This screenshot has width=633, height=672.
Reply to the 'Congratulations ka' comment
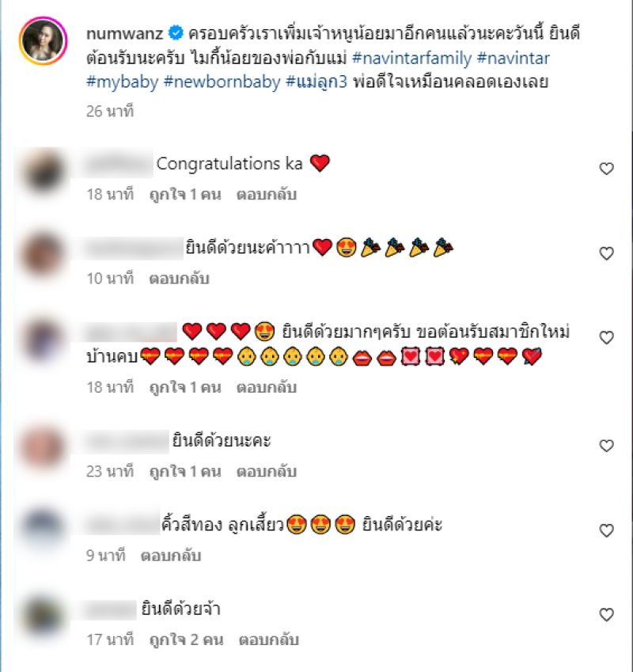coord(267,195)
